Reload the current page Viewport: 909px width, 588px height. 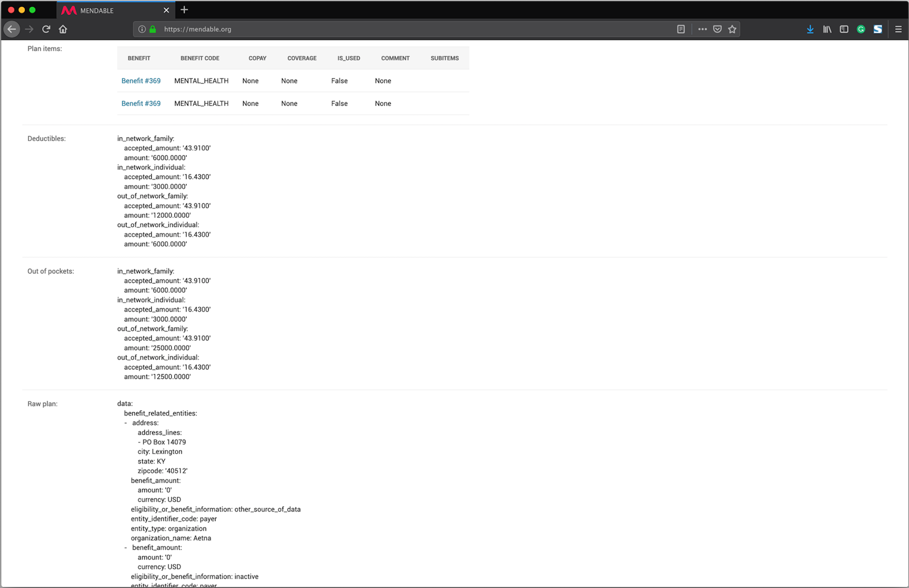click(x=46, y=29)
